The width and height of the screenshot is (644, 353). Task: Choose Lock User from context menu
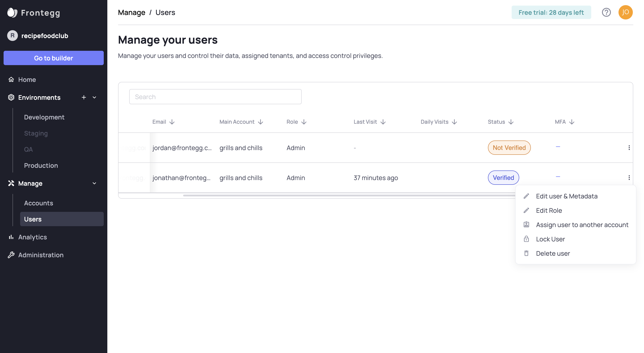coord(550,239)
